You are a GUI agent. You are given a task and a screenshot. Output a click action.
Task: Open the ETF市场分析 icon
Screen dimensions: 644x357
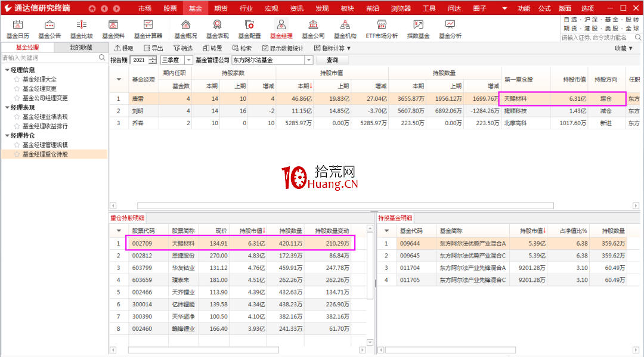point(382,30)
